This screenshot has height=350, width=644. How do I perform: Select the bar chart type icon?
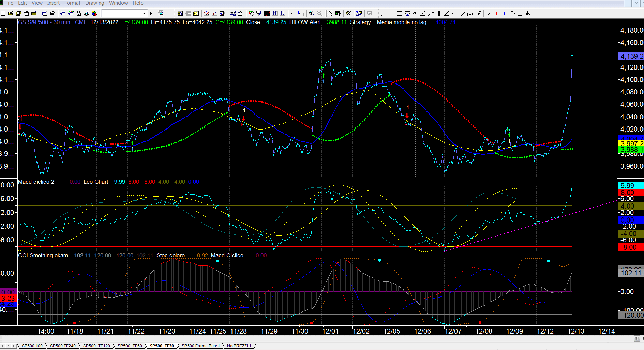[x=275, y=13]
